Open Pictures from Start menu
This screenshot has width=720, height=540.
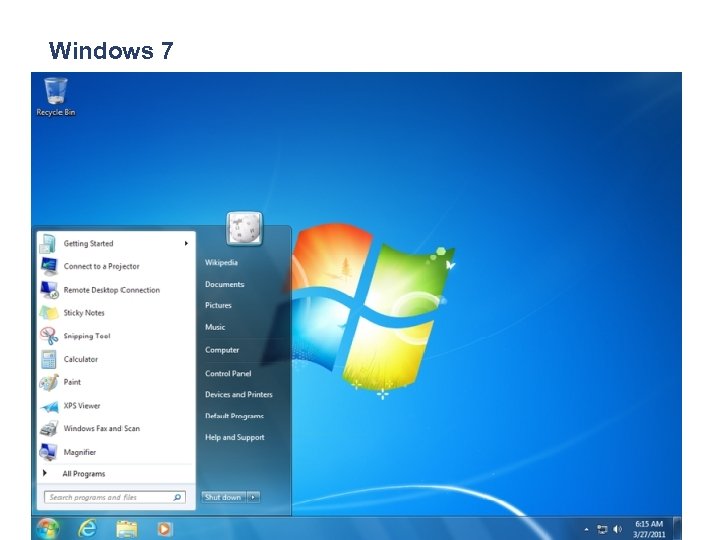click(218, 305)
